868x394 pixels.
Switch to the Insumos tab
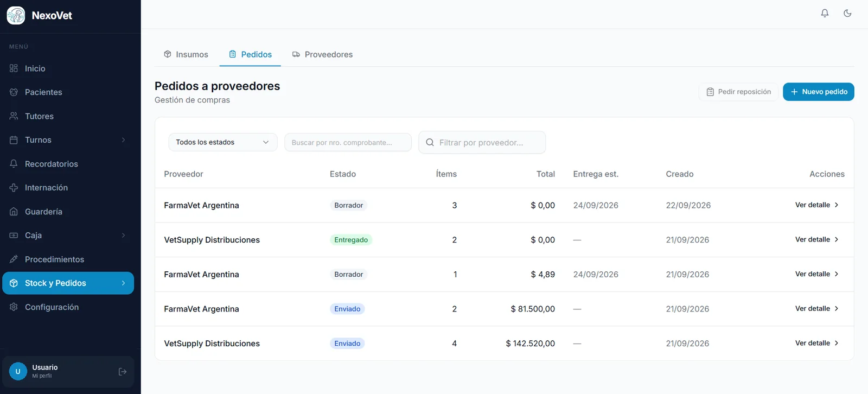coord(186,54)
